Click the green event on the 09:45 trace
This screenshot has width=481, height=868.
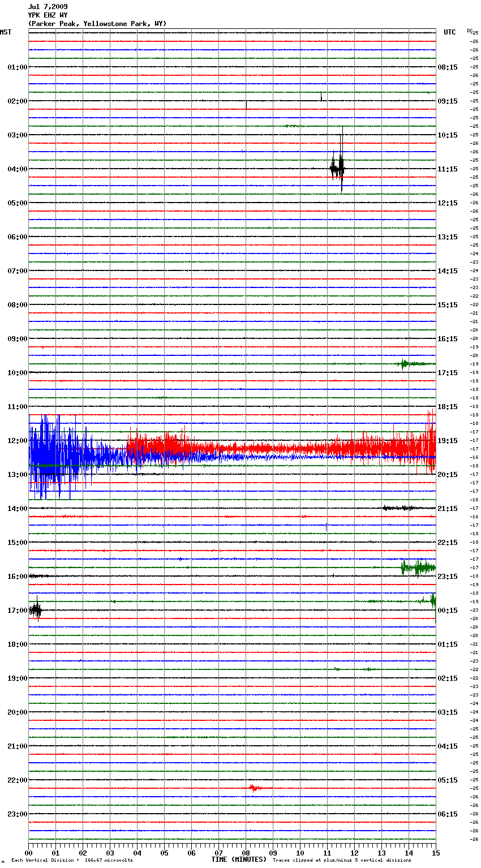coord(416,364)
